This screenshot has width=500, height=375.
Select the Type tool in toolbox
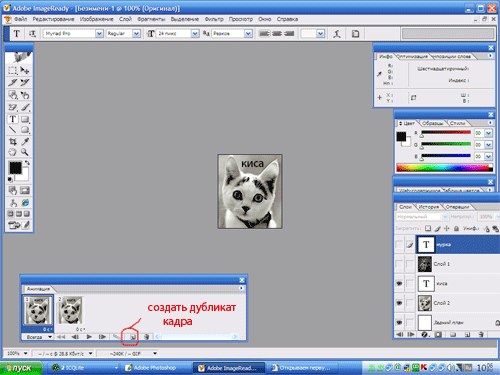pyautogui.click(x=13, y=119)
